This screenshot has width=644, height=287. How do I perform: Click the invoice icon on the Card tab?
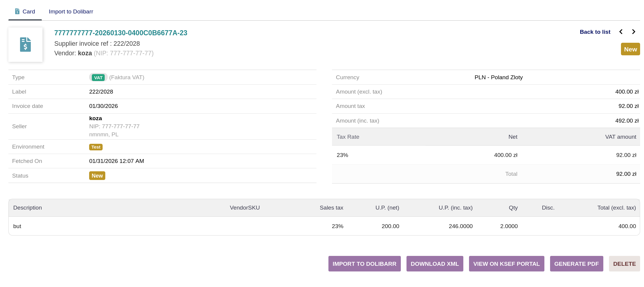click(x=17, y=11)
